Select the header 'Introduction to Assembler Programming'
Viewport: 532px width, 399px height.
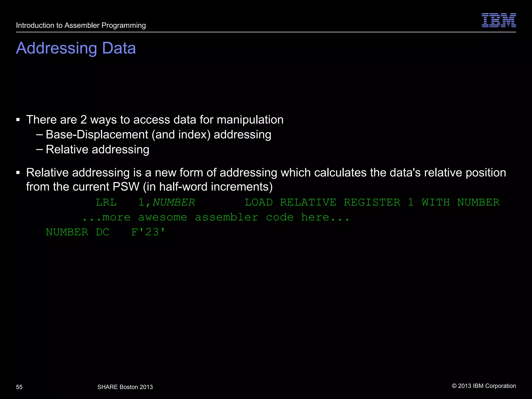tap(81, 25)
